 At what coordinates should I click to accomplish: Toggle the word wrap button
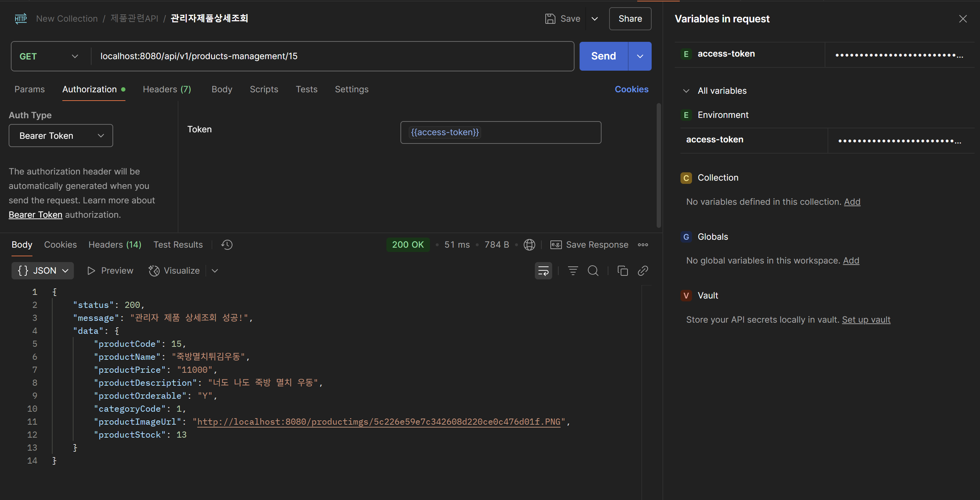(x=543, y=270)
